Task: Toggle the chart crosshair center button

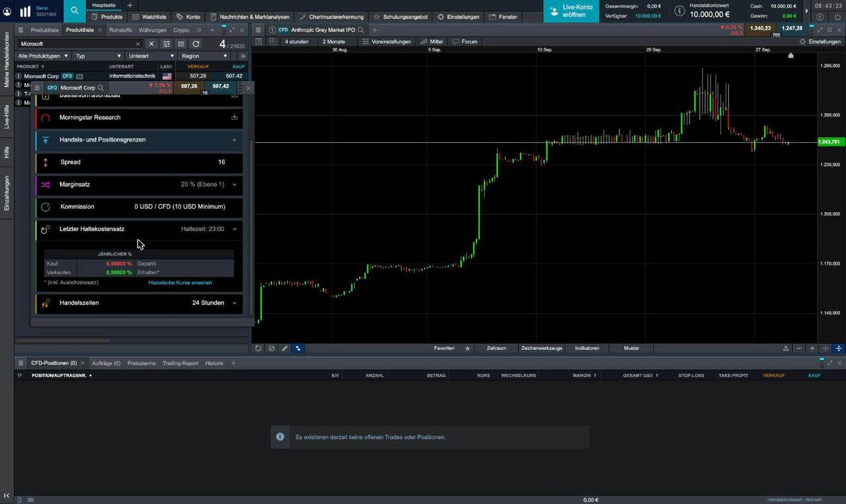Action: 826,348
